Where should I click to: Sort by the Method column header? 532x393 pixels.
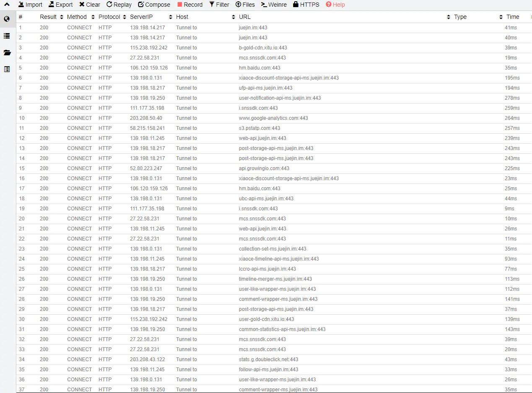pos(80,17)
